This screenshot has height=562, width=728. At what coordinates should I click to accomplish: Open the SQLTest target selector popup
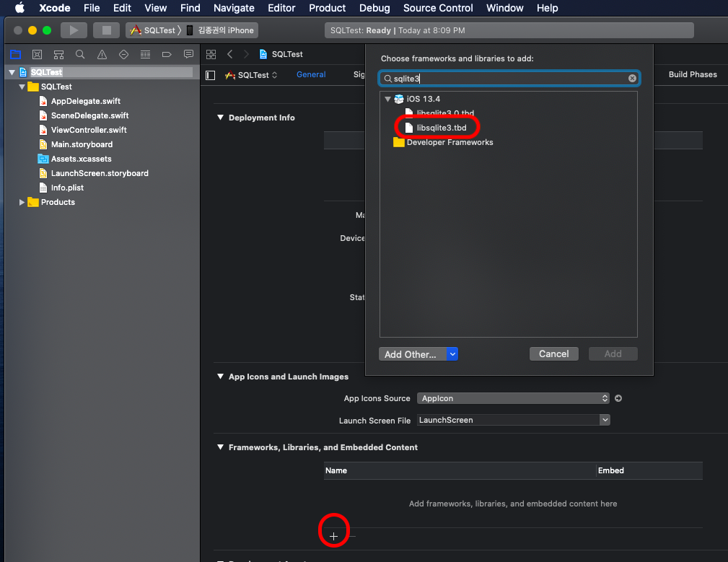tap(251, 75)
